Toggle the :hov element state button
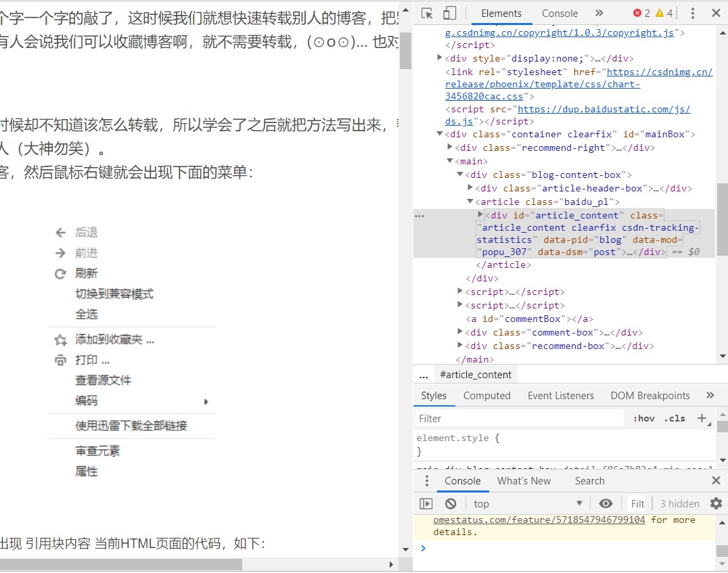 643,418
